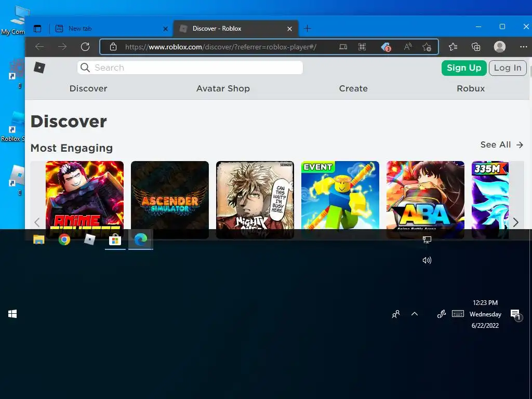Expand hidden tray icons chevron
The height and width of the screenshot is (399, 532).
click(415, 314)
